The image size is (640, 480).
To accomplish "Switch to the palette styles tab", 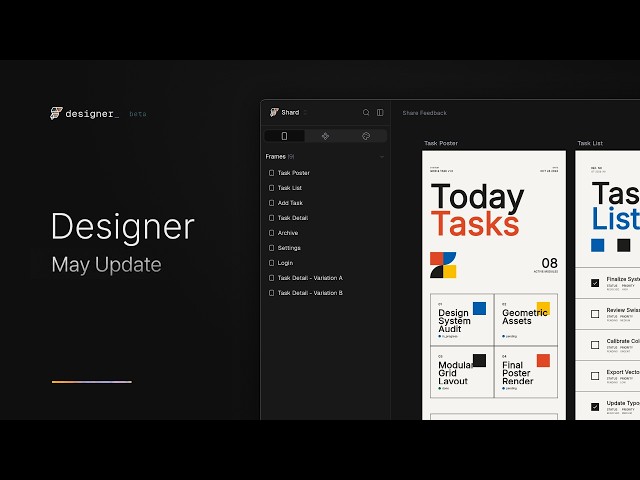I will click(366, 136).
